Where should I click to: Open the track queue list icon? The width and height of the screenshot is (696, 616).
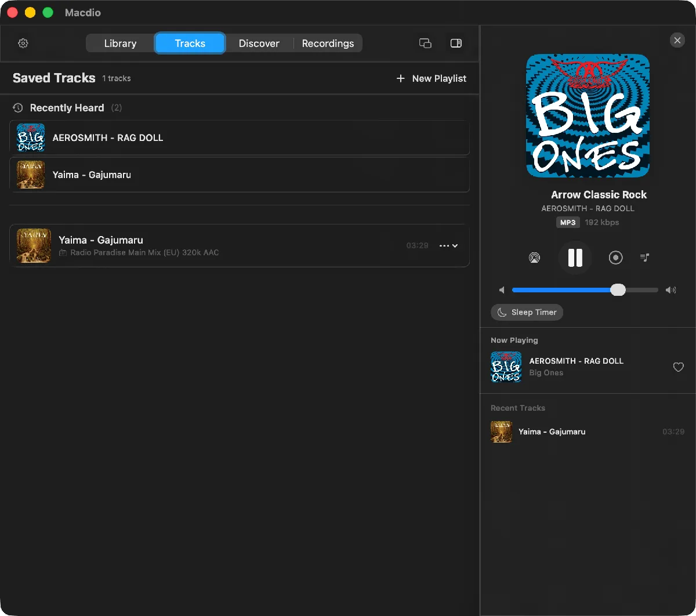pyautogui.click(x=644, y=258)
